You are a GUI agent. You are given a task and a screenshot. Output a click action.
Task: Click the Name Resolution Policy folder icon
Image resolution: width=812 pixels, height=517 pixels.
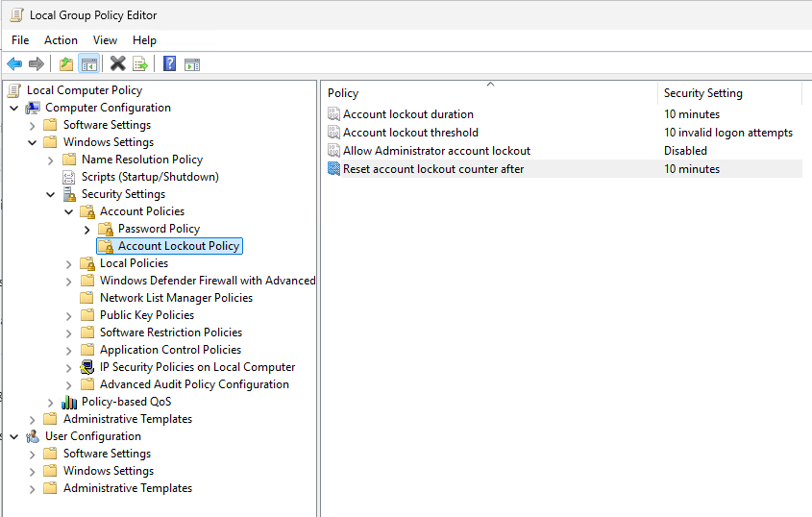click(69, 160)
